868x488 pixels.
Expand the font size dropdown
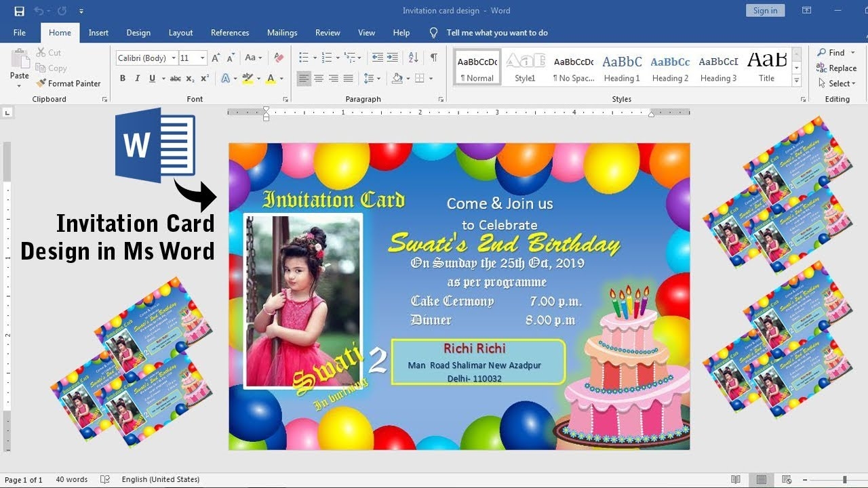pyautogui.click(x=202, y=58)
